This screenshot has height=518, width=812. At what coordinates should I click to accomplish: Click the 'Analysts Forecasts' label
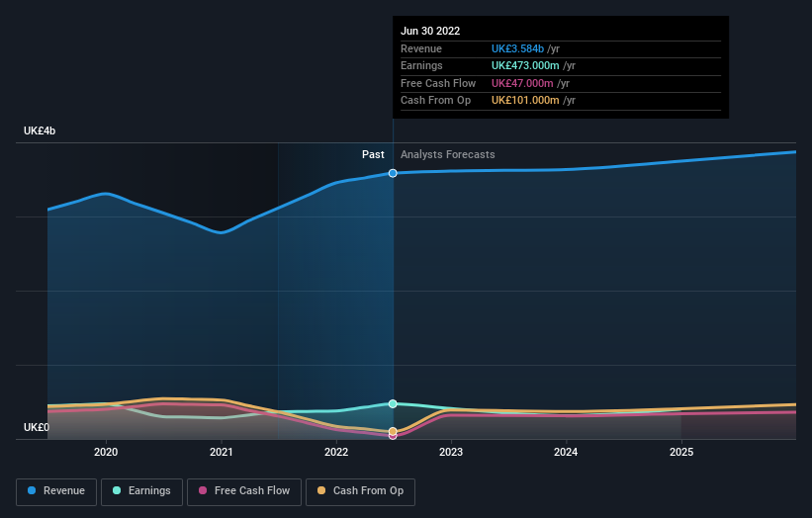447,155
